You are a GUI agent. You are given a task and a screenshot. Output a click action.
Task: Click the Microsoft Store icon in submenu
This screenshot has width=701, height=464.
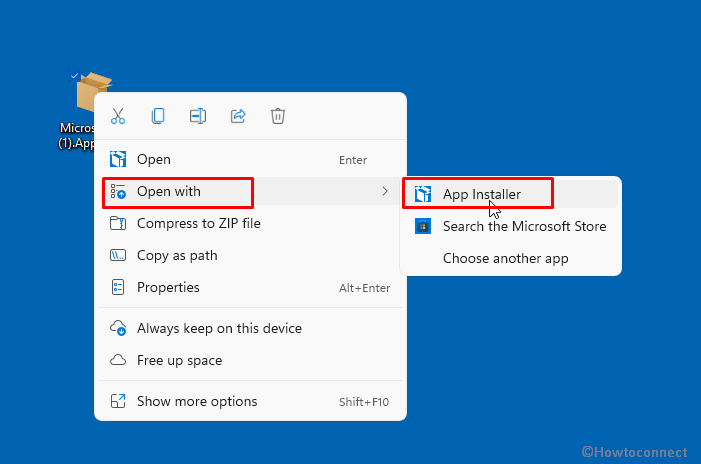coord(422,226)
